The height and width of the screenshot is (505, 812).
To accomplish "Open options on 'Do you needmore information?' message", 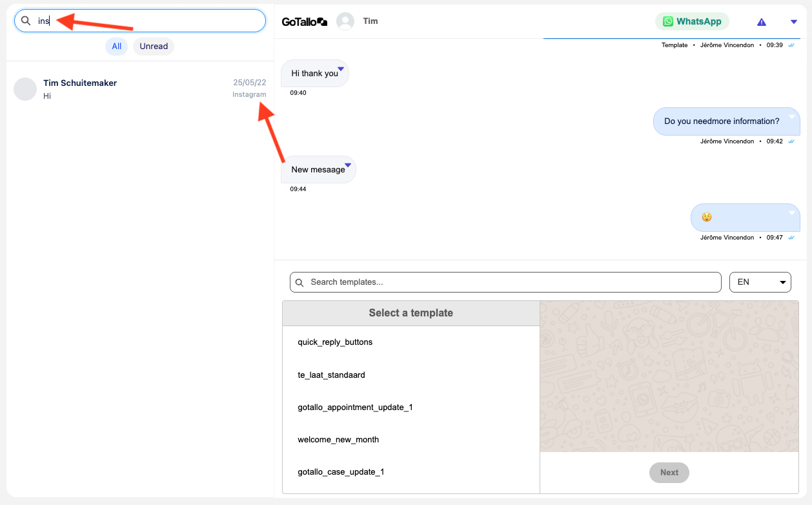I will (x=791, y=116).
